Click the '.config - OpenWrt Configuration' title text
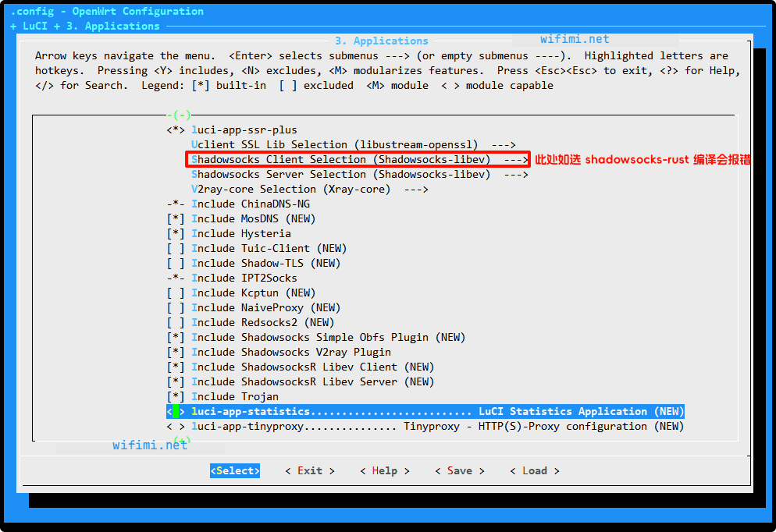This screenshot has width=776, height=532. tap(107, 12)
